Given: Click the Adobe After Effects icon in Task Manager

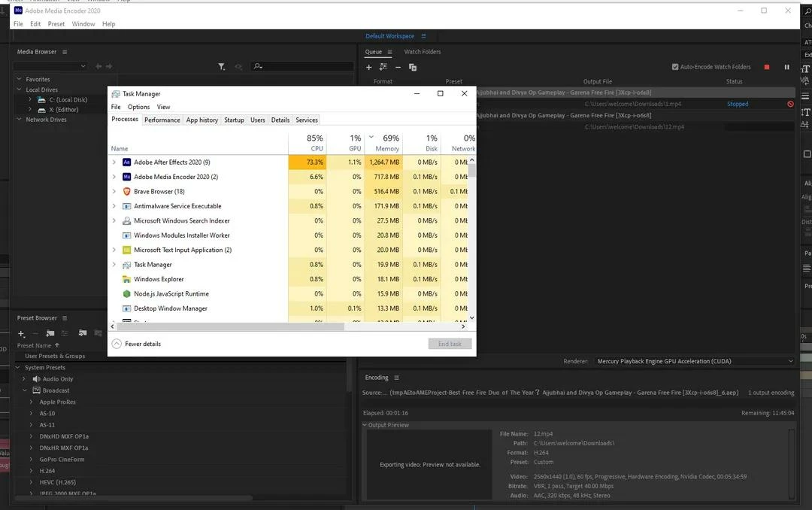Looking at the screenshot, I should (126, 162).
